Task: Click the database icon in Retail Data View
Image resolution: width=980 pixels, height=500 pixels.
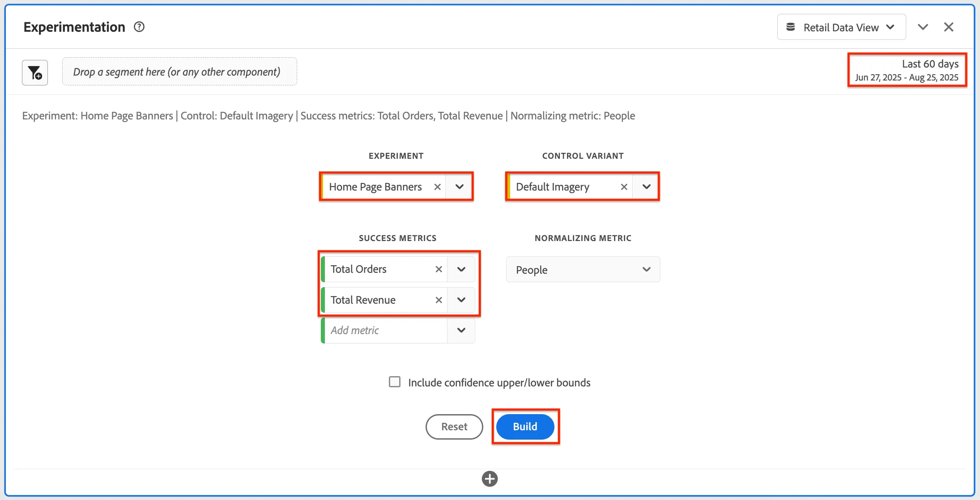Action: click(791, 27)
